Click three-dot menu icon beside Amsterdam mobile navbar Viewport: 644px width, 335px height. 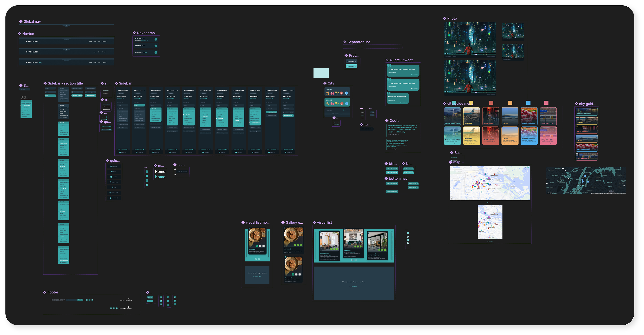pos(156,39)
